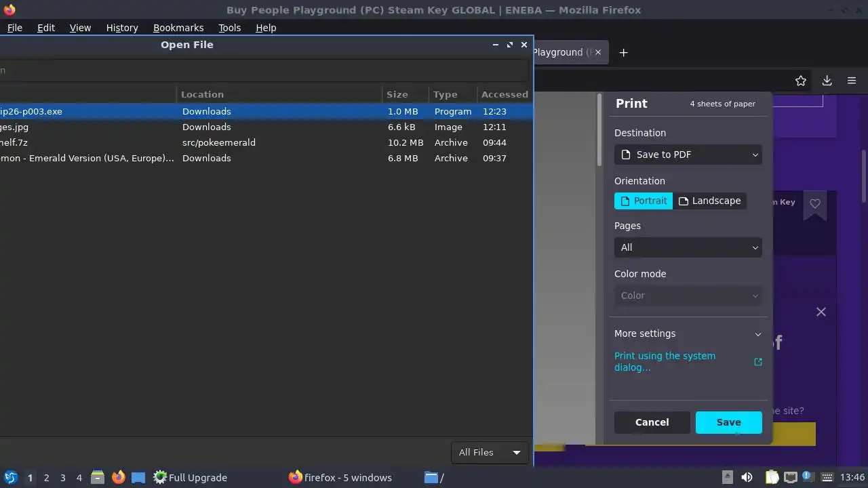Select the file row with .exe extension

point(266,111)
